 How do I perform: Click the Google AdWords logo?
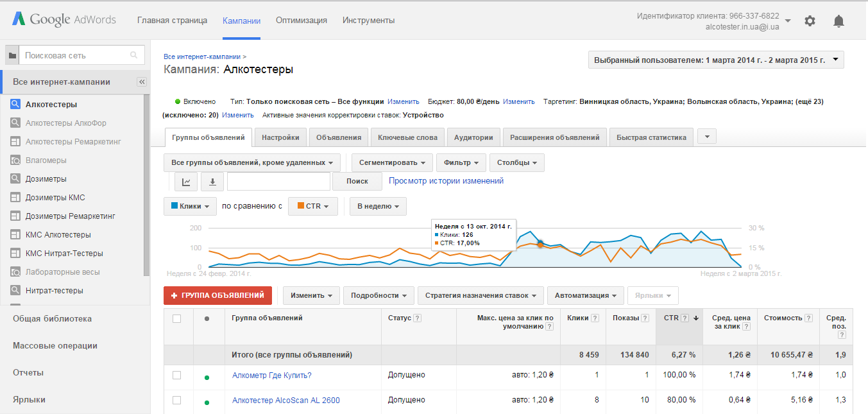pyautogui.click(x=64, y=19)
